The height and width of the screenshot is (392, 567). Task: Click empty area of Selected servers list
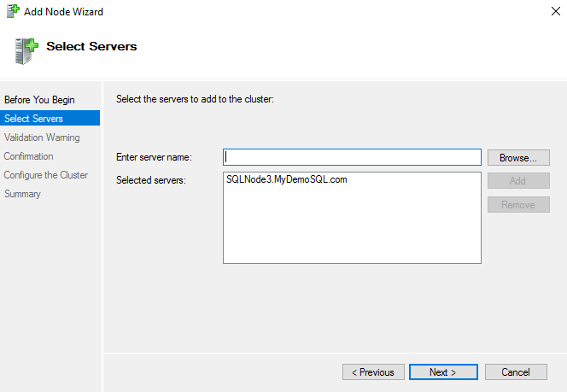352,231
